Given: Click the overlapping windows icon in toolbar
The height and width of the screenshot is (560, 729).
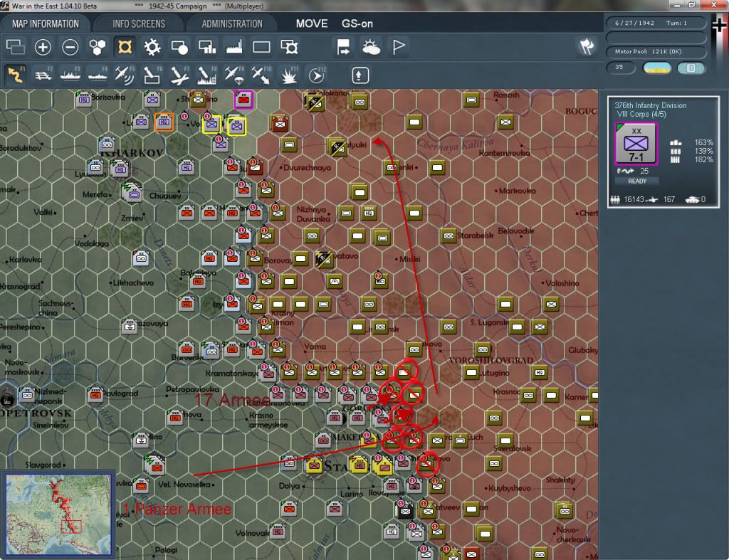Looking at the screenshot, I should [x=16, y=47].
